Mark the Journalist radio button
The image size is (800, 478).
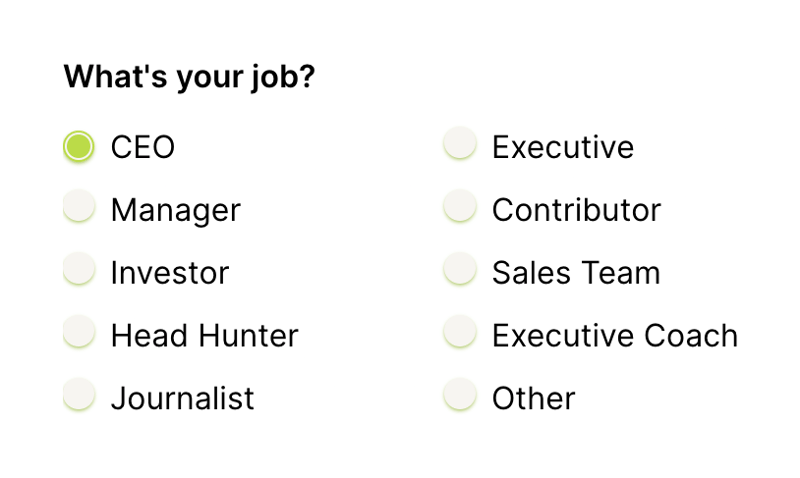pos(78,396)
